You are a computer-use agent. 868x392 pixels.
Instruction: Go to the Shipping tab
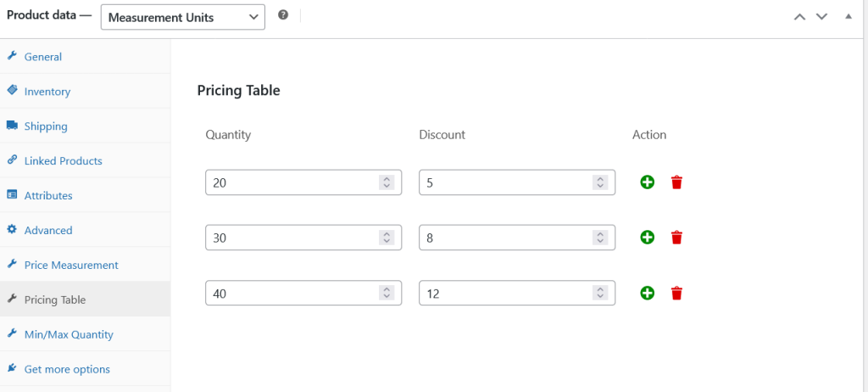click(46, 126)
